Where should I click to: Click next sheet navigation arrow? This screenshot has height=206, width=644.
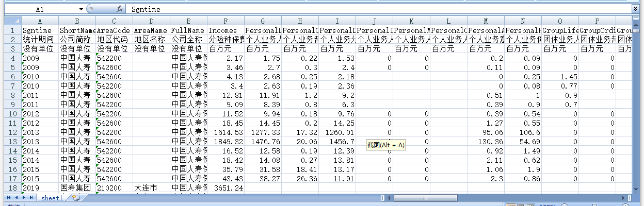pos(24,198)
